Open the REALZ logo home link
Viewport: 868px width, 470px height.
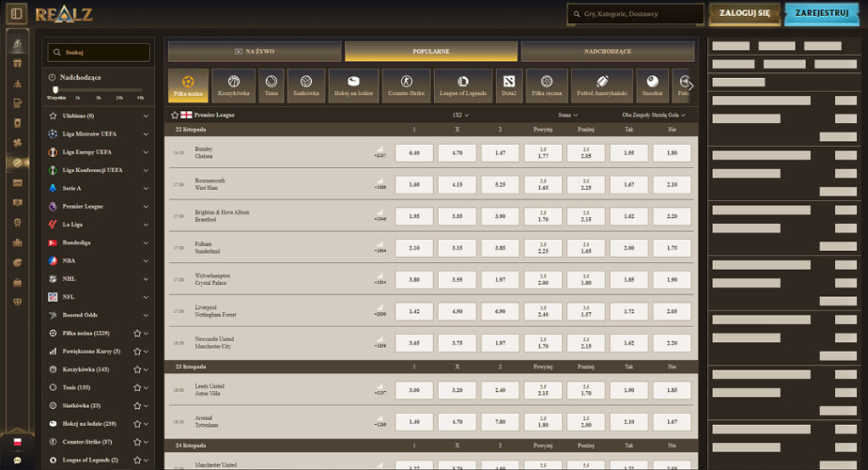[64, 14]
